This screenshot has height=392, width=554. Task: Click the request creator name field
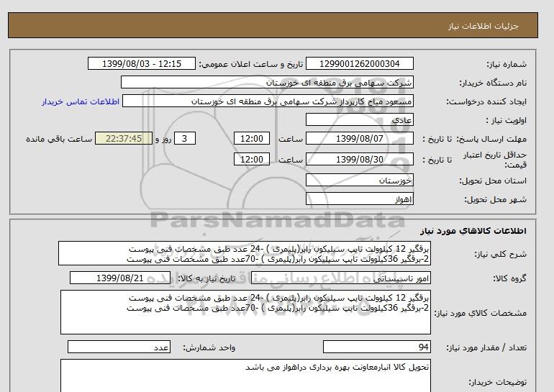pos(269,101)
